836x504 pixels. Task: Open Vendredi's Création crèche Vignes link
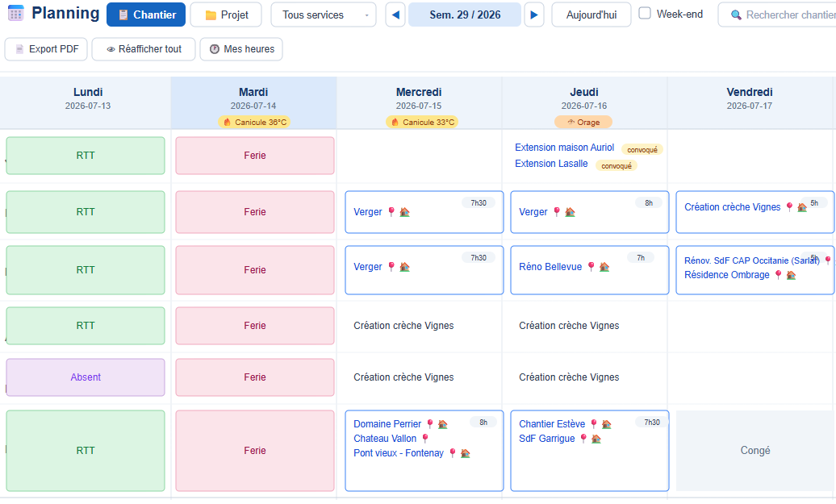click(732, 206)
